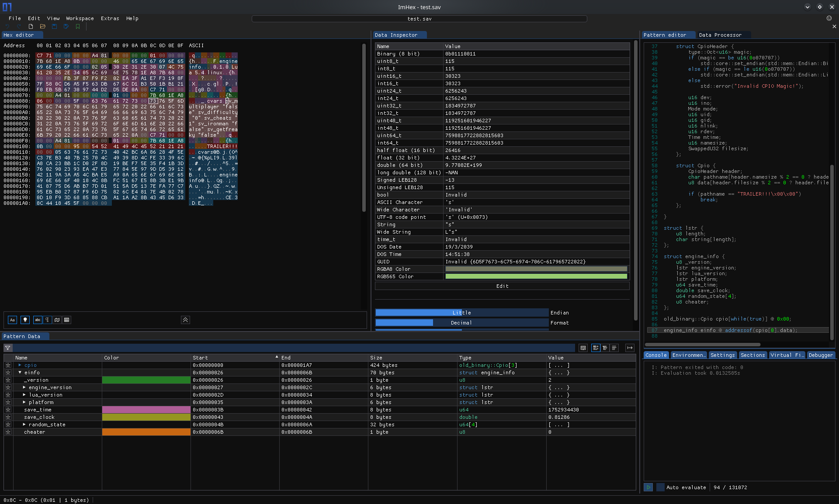Favorite the platform row star
Viewport: 839px width, 504px height.
click(x=8, y=402)
